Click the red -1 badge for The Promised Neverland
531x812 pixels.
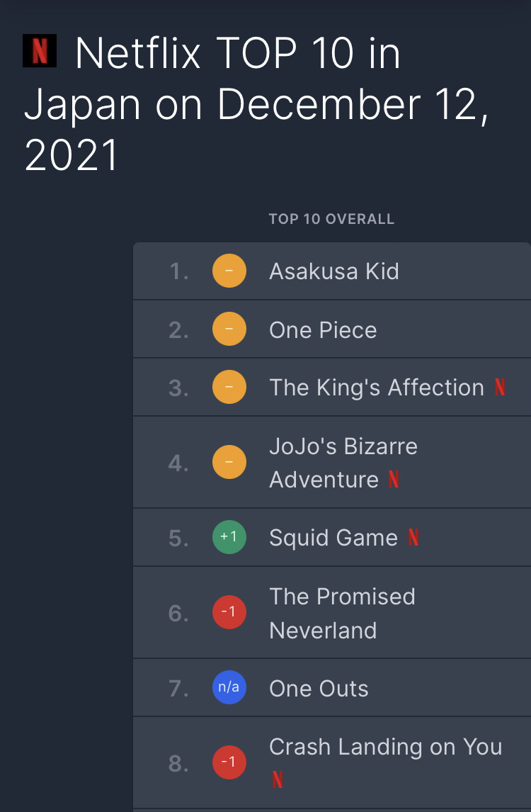coord(229,612)
